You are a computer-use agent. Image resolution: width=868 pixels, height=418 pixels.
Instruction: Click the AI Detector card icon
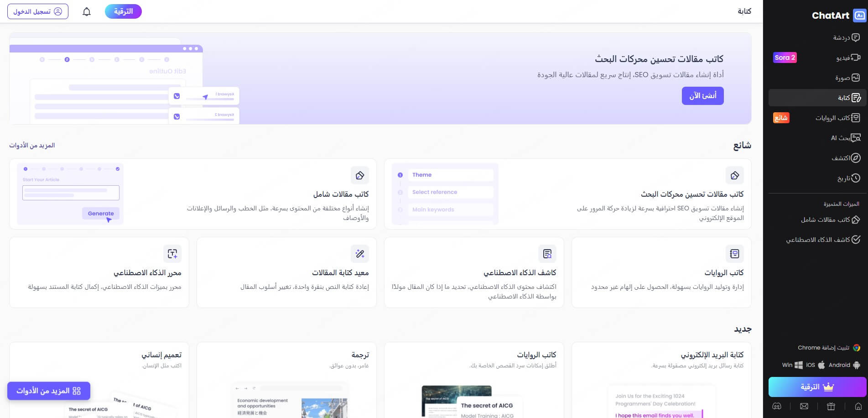[x=547, y=254]
